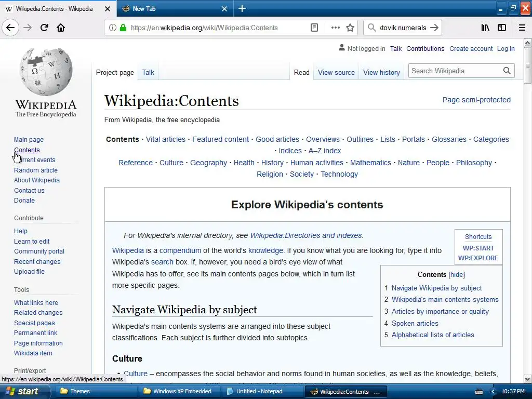This screenshot has height=399, width=532.
Task: Click the keyboard icon in system tray
Action: [x=479, y=392]
